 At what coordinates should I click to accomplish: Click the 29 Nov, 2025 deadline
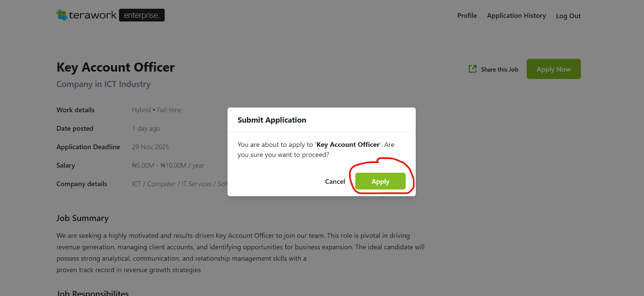coord(150,147)
